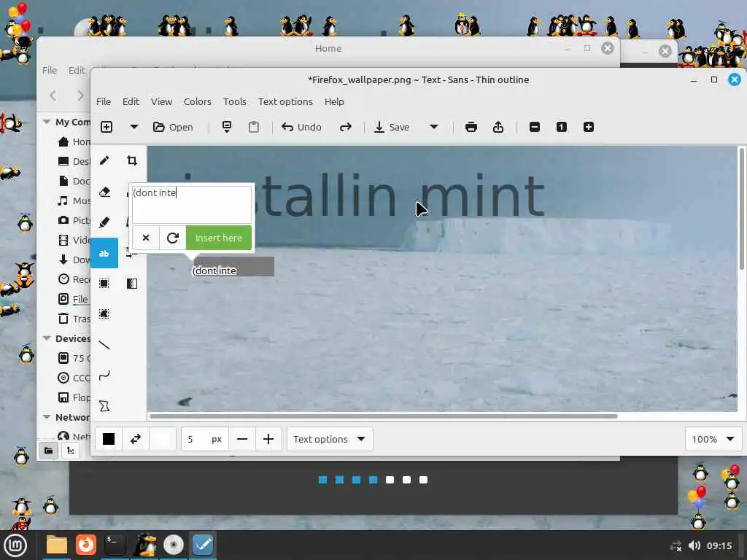Collapse Devices section in Home window
The image size is (747, 560).
click(x=47, y=338)
